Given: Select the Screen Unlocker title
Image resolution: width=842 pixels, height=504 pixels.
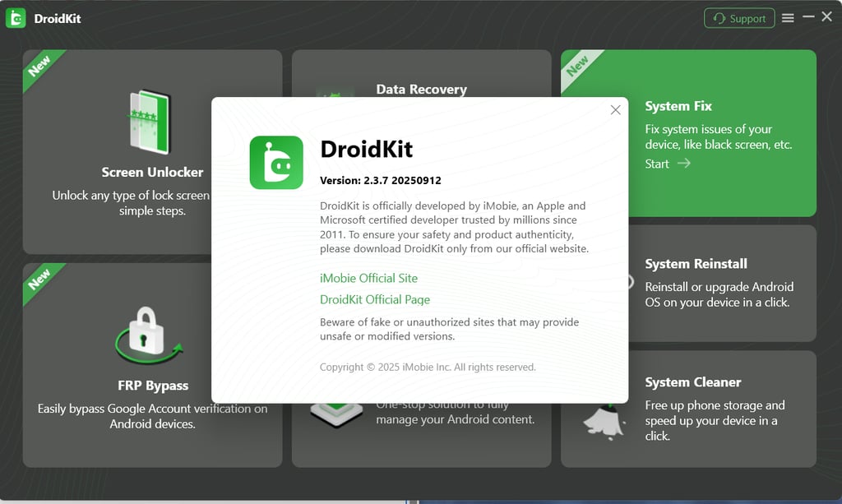Looking at the screenshot, I should pos(152,173).
